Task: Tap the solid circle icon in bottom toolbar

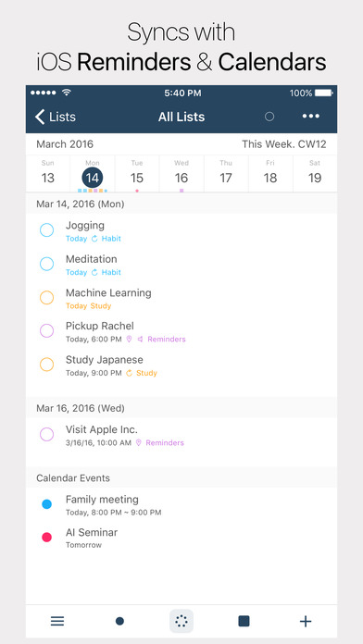Action: click(119, 622)
